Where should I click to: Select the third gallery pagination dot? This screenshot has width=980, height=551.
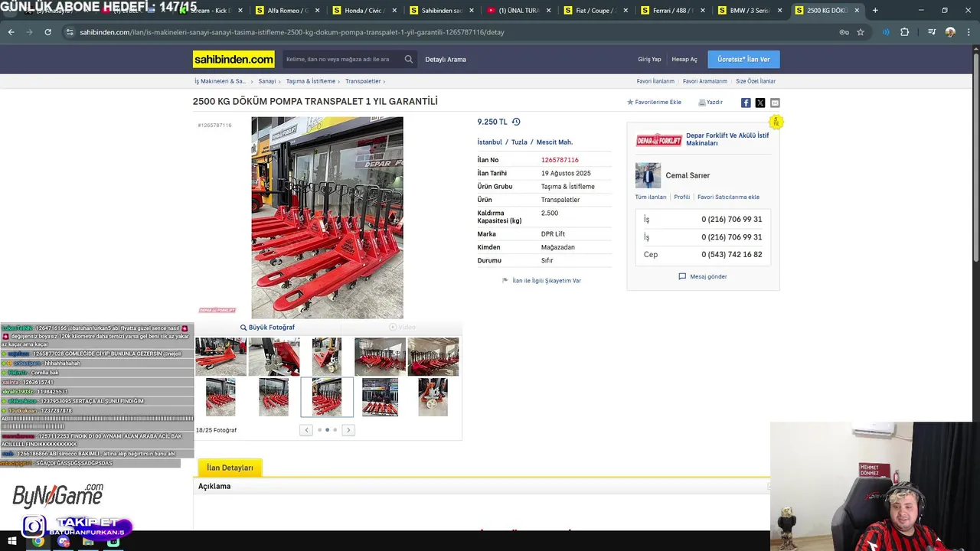point(335,430)
